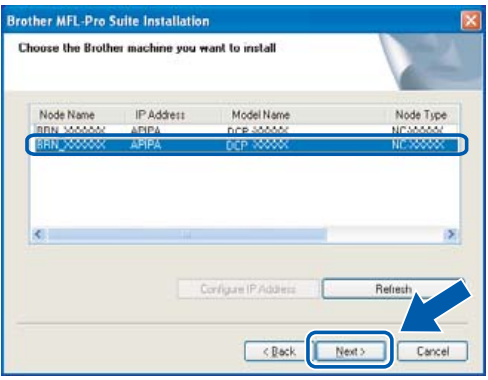The image size is (488, 380).
Task: Close the installation dialog window
Action: point(470,21)
